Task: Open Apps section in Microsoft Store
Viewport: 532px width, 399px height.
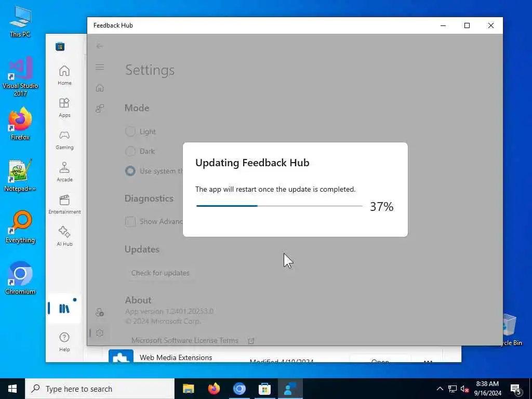Action: tap(64, 108)
